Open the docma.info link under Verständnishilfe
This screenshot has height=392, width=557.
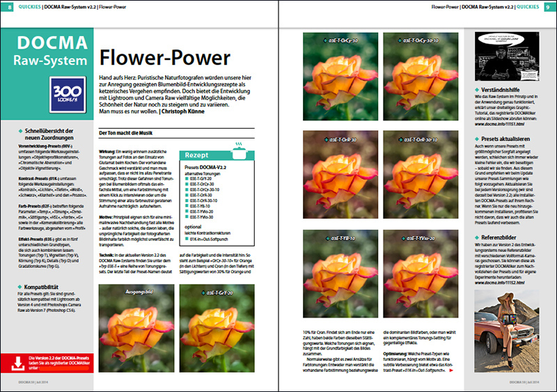point(499,124)
